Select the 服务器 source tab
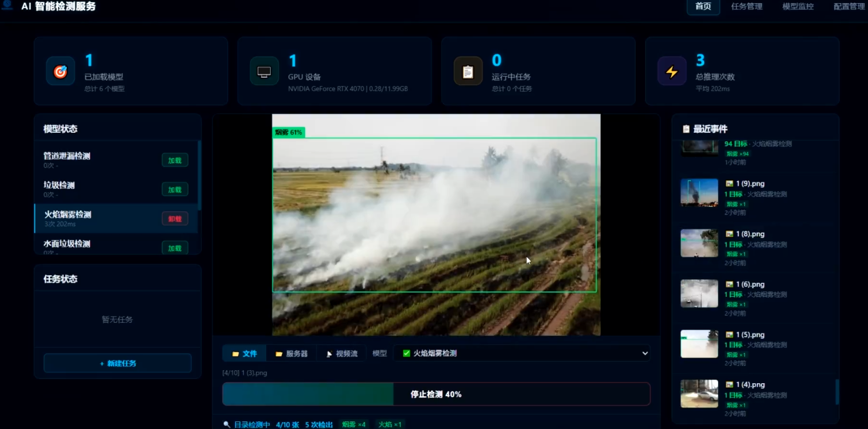Screen dimensions: 868x429 point(291,353)
